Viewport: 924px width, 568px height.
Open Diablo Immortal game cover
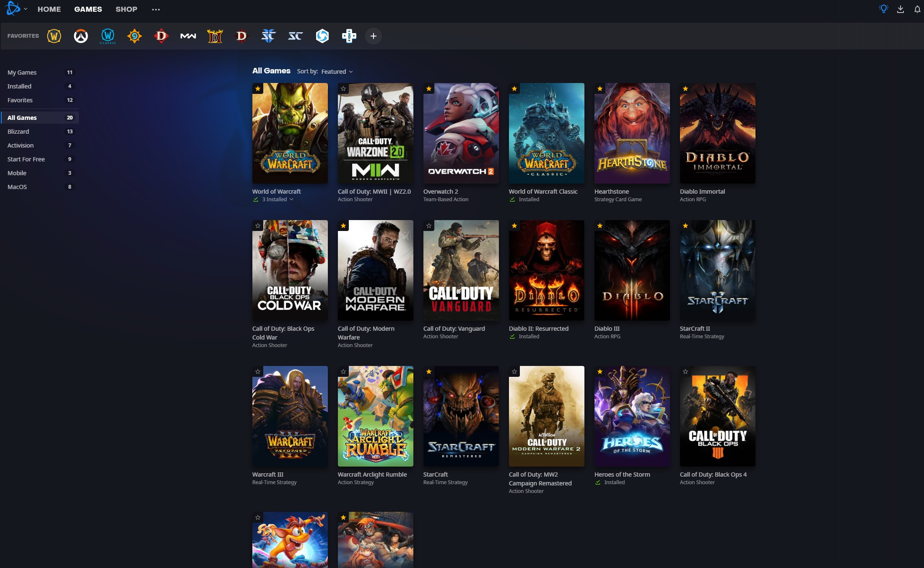[717, 133]
